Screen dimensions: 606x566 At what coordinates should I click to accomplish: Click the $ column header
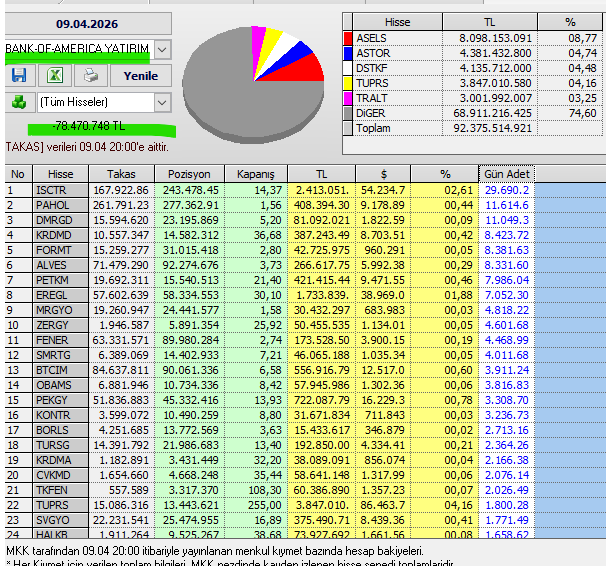383,174
